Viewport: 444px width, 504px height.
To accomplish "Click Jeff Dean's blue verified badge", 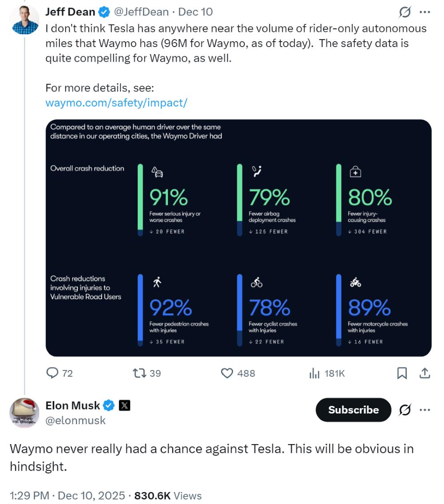I will click(103, 12).
